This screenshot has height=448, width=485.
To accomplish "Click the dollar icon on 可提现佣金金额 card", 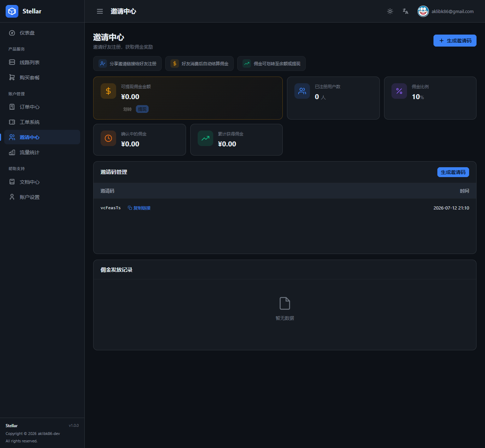I will point(108,91).
